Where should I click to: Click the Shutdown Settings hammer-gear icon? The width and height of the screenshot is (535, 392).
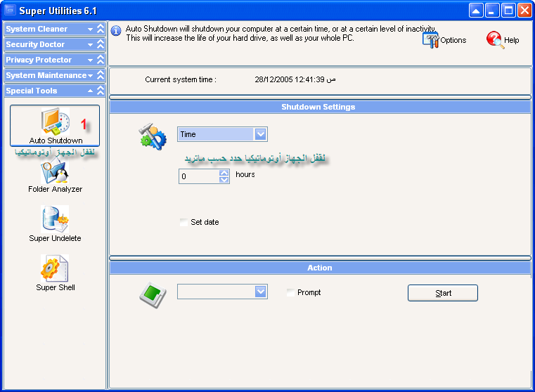tap(153, 137)
